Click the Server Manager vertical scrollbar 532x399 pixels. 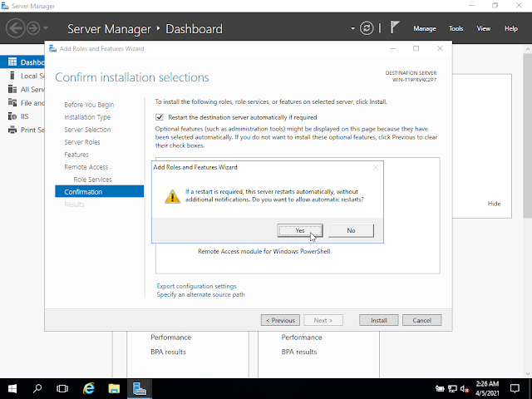(528, 135)
